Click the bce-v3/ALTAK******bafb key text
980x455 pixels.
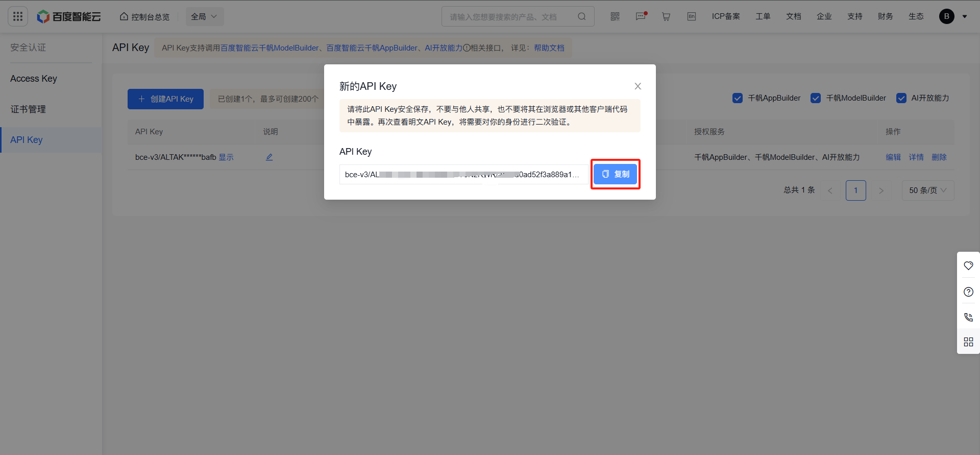(176, 157)
